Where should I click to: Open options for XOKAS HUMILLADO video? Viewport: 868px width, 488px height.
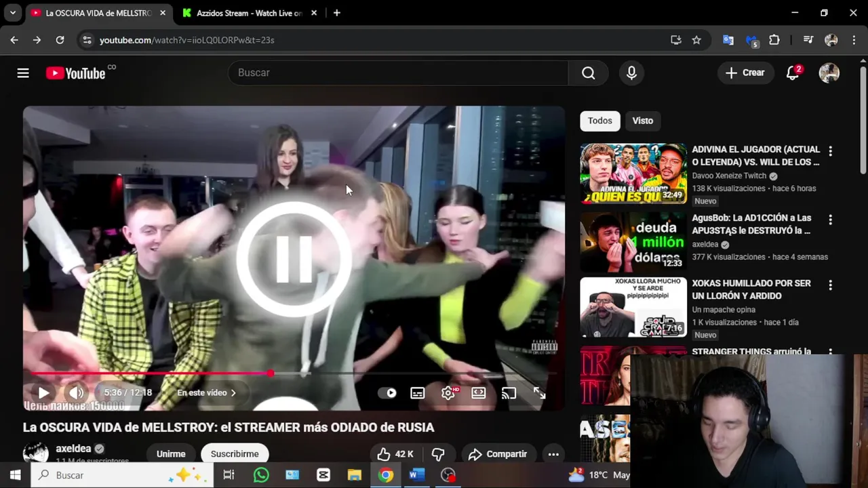[830, 285]
